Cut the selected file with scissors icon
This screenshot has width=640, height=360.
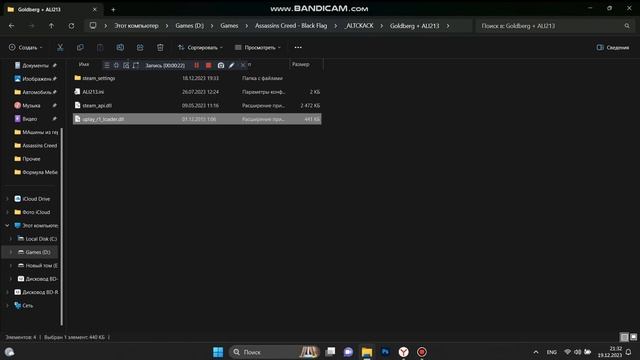tap(60, 47)
